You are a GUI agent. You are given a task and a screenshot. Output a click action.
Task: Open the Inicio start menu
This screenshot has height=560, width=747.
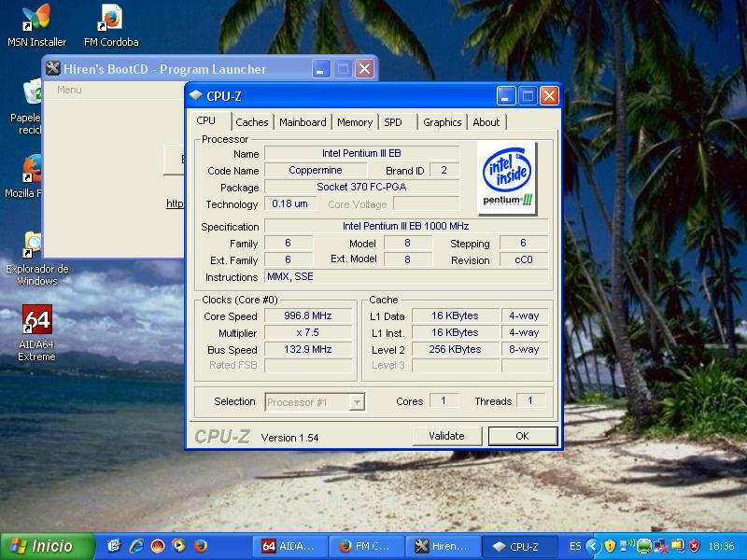pos(47,546)
